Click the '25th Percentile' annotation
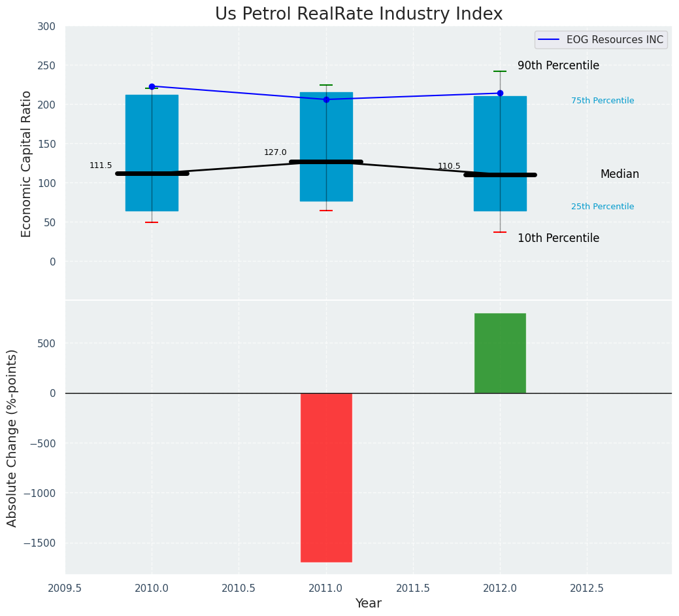This screenshot has height=616, width=679. 602,207
